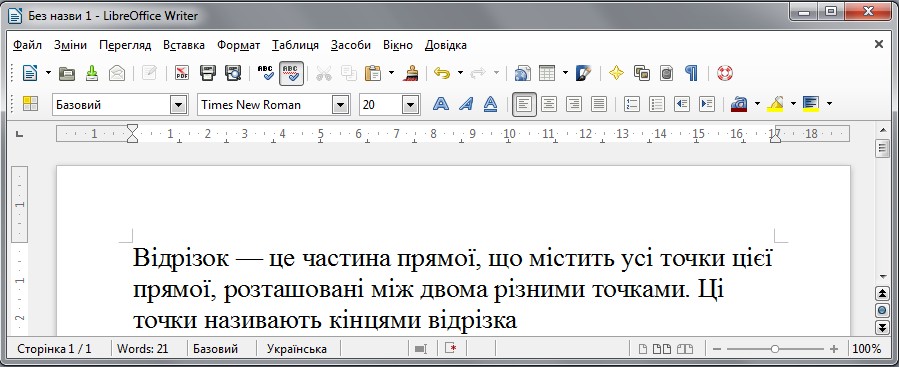Print the document directly

point(208,73)
